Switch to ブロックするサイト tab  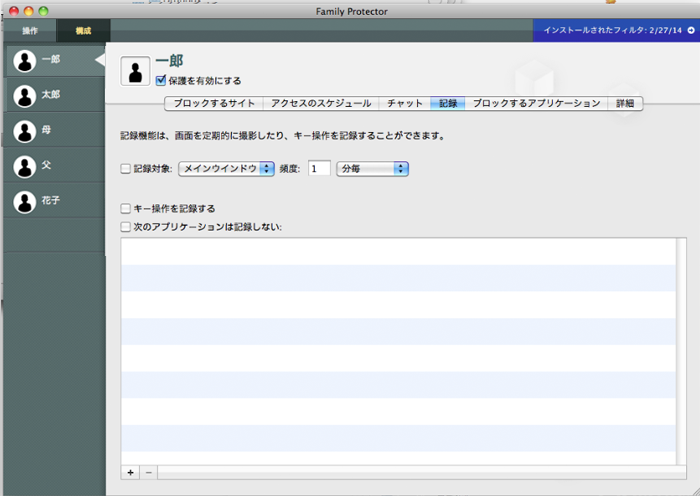point(214,104)
